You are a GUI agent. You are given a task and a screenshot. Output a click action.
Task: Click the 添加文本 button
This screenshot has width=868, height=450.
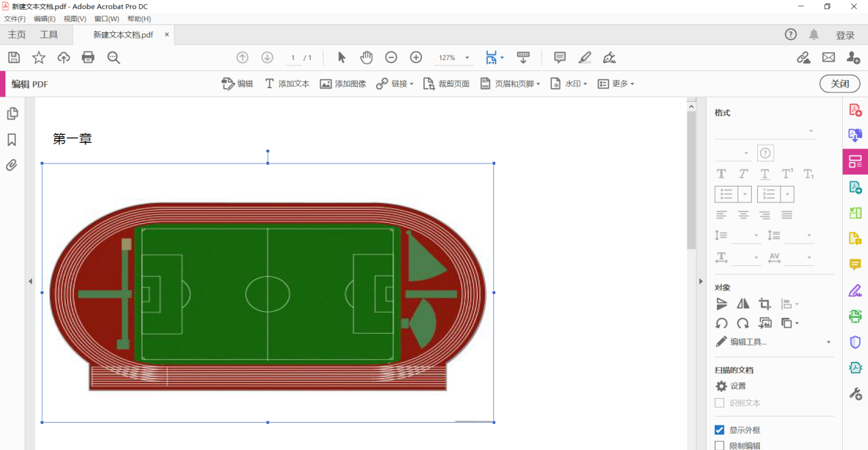[287, 83]
